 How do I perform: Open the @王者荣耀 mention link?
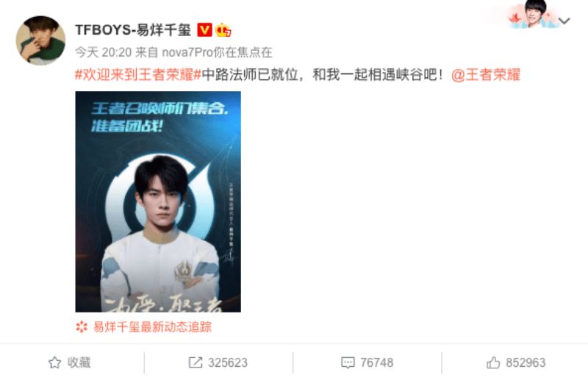click(x=486, y=75)
